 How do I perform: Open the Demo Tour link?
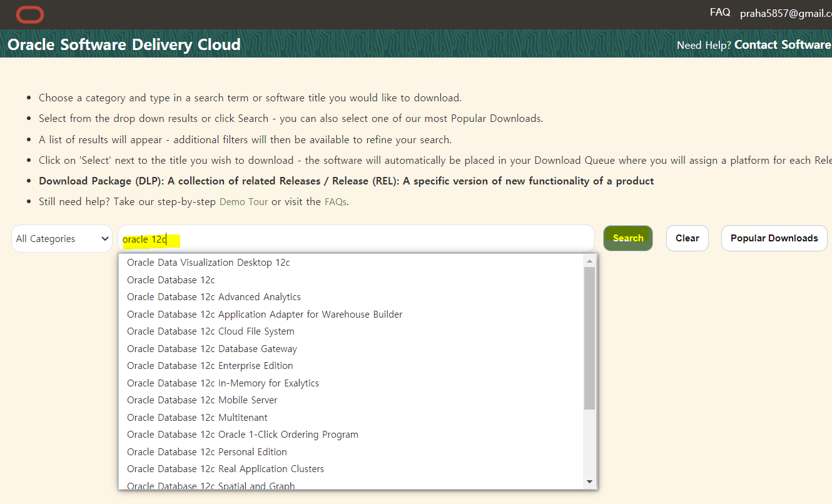[243, 201]
